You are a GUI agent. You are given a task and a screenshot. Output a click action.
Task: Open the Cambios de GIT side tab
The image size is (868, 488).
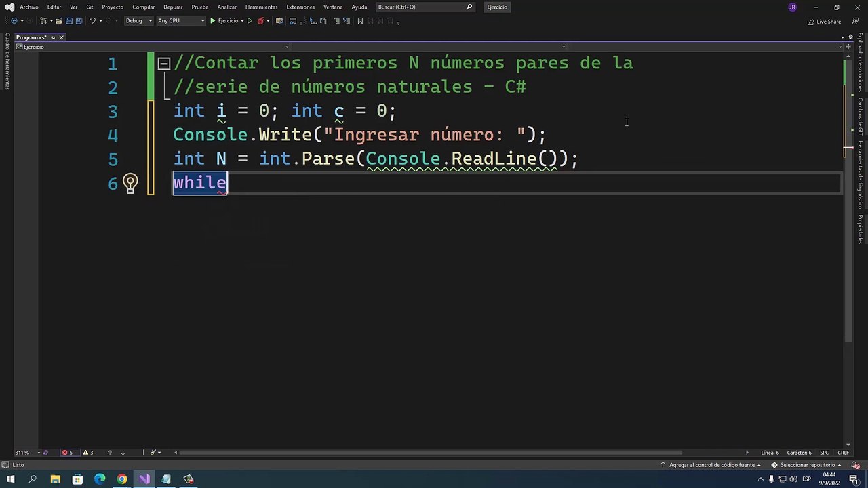(860, 117)
